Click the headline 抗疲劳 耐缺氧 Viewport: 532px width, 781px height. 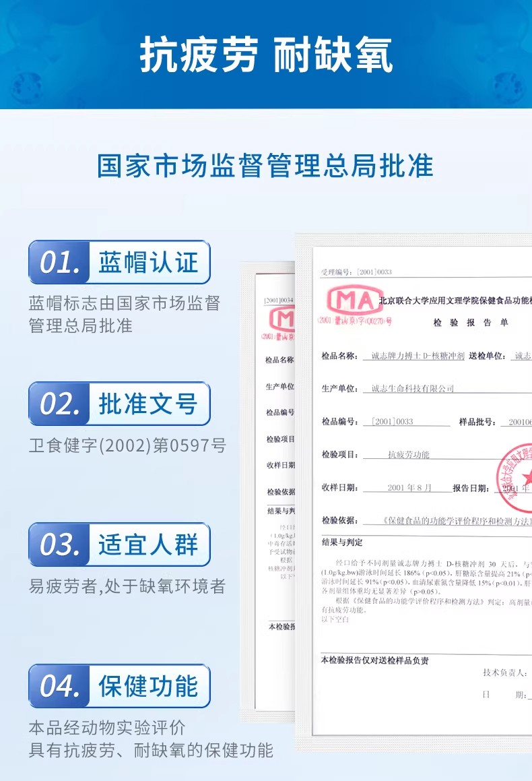click(266, 55)
